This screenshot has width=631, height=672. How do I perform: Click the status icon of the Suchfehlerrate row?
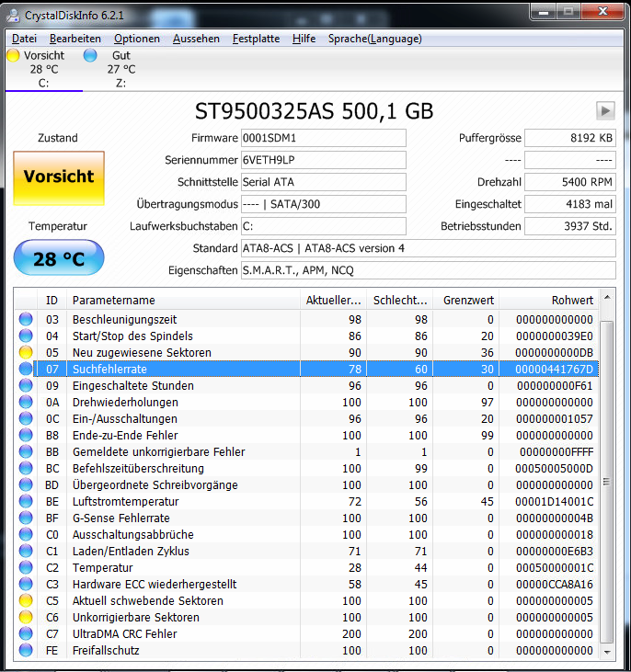(26, 369)
